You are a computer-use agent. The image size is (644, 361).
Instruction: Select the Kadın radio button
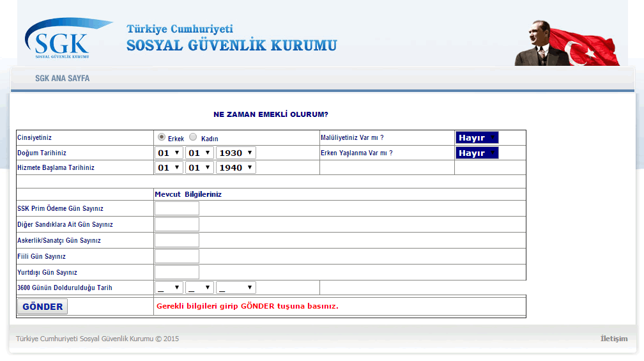(x=193, y=137)
